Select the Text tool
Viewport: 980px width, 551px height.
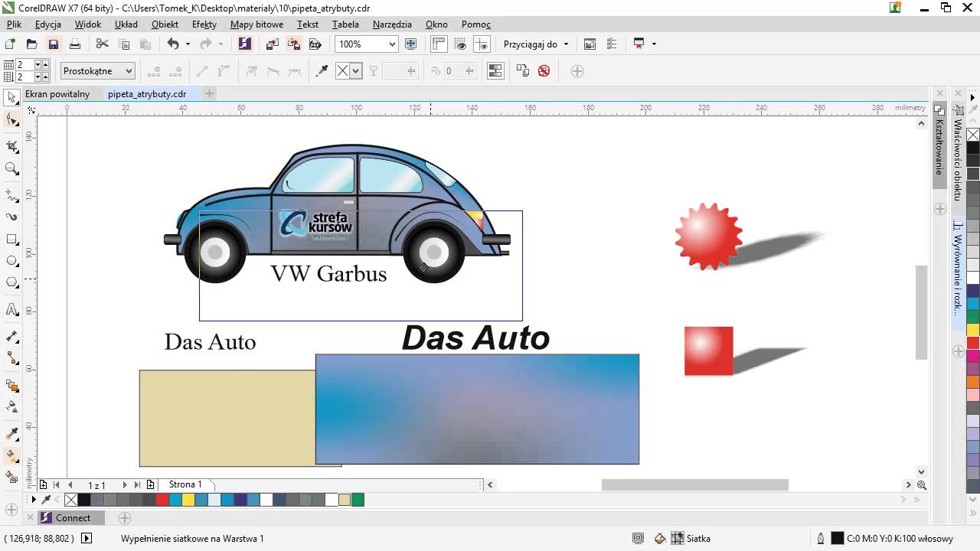(12, 310)
